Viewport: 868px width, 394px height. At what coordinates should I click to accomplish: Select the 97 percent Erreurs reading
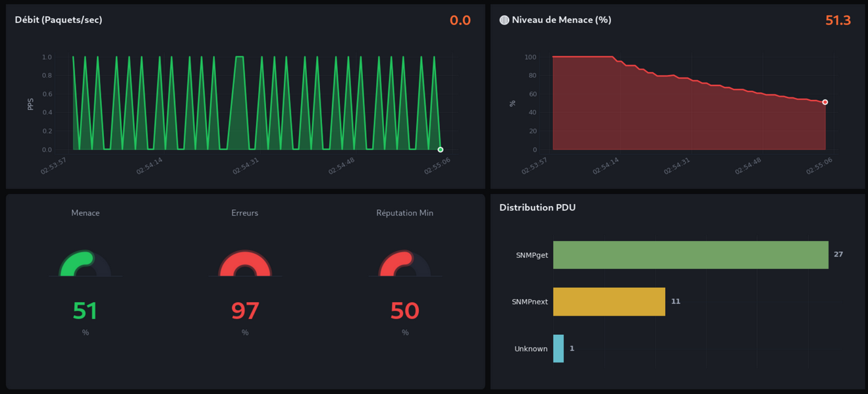point(245,310)
